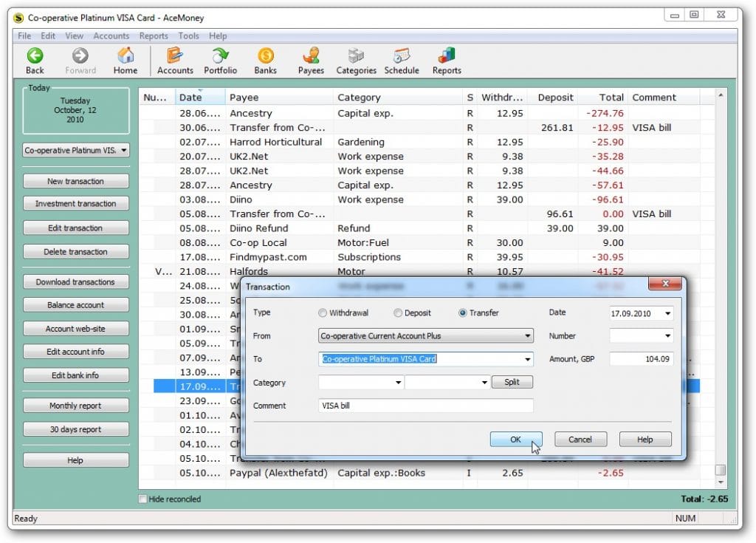Select the Portfolio icon on the toolbar
The image size is (756, 543).
[220, 59]
